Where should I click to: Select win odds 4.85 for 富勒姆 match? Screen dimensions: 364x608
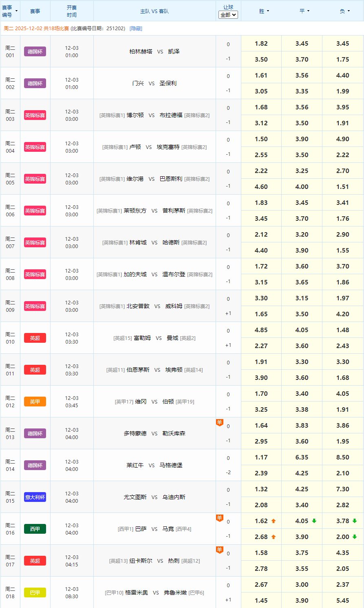pyautogui.click(x=261, y=330)
